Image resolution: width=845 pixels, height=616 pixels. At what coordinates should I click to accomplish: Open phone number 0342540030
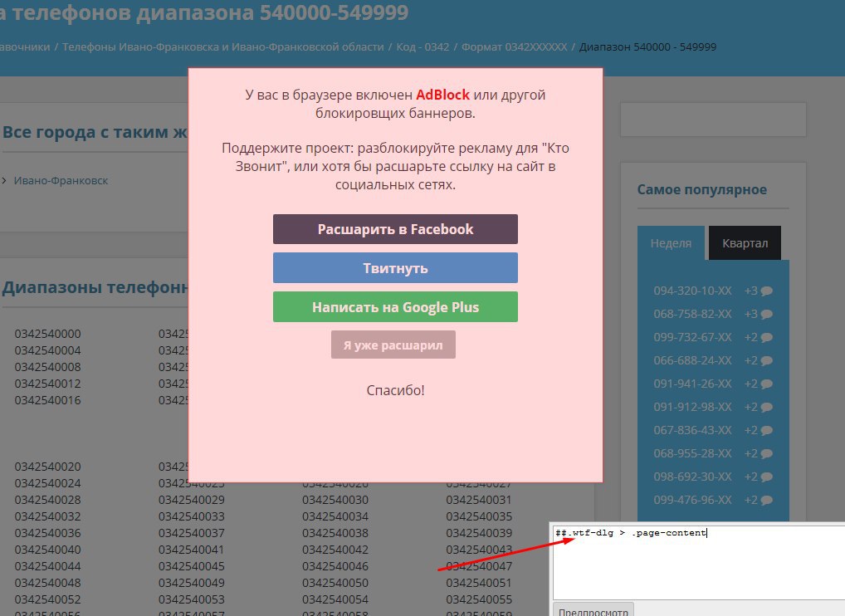tap(335, 500)
